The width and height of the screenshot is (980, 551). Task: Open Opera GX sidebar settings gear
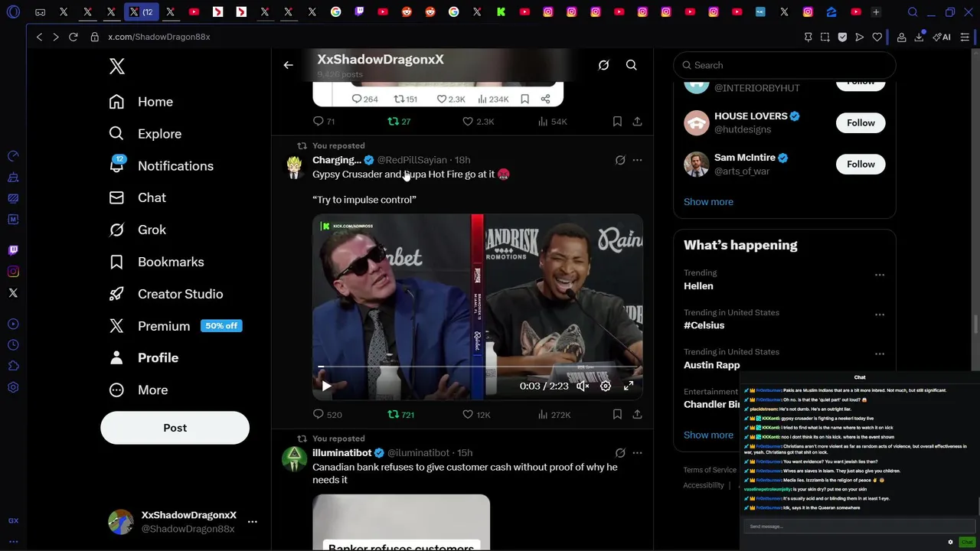point(13,388)
